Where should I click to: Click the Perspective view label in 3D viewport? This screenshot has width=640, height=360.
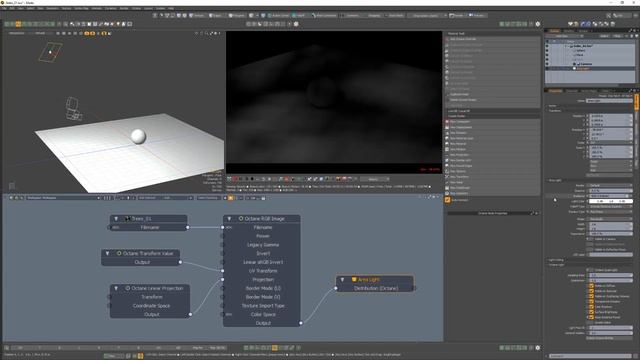point(16,33)
